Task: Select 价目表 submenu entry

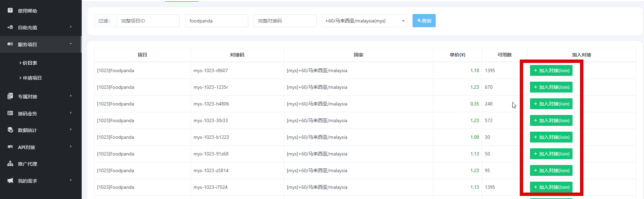Action: click(x=30, y=63)
